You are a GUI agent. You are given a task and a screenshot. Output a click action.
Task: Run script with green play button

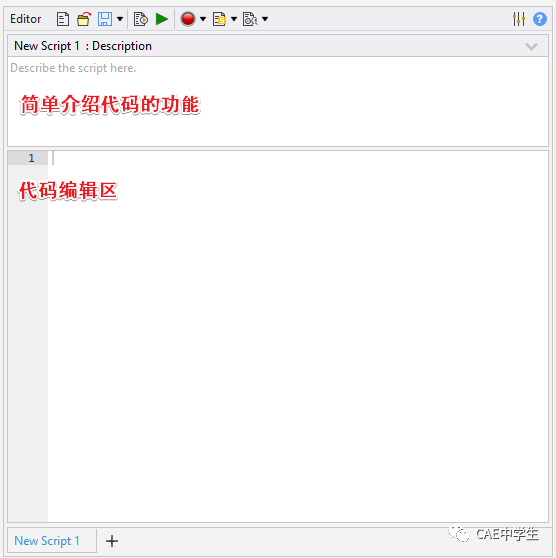point(162,19)
